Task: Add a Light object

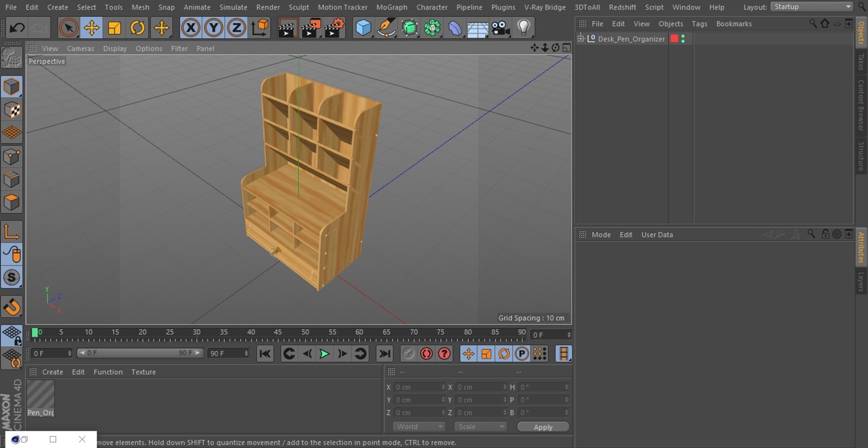Action: coord(524,28)
